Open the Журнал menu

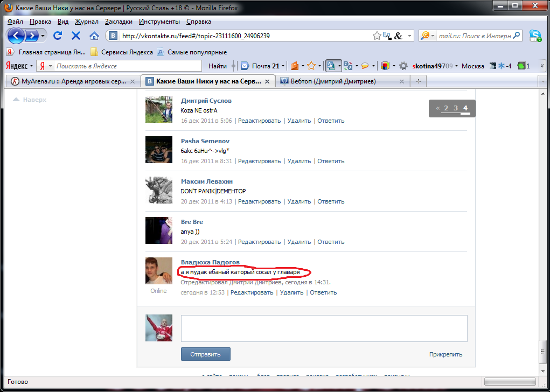pos(87,22)
